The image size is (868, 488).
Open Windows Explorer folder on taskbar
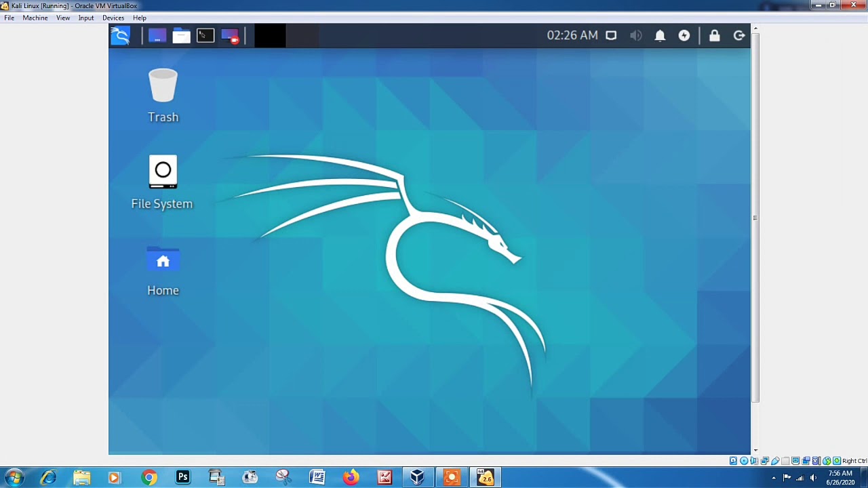pos(81,478)
